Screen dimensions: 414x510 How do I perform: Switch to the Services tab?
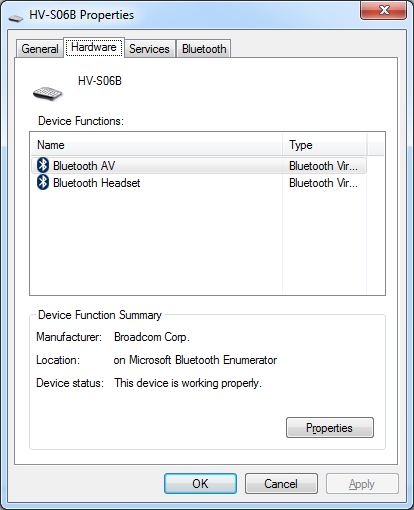(x=149, y=49)
